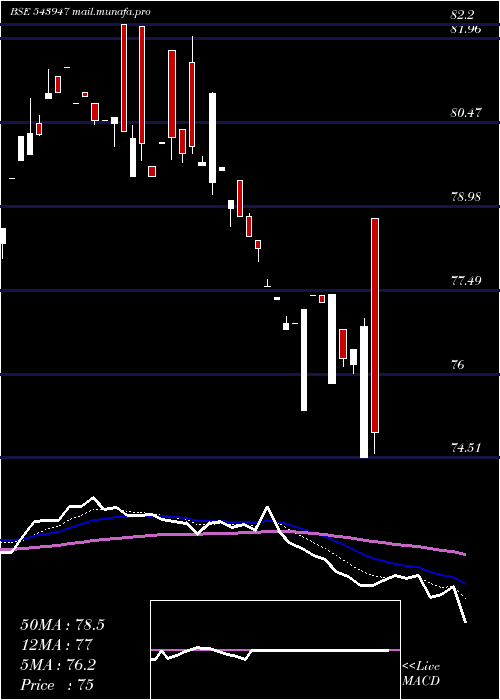Viewport: 500px width, 700px height.
Task: Click the MACD indicator mini chart
Action: 275,650
